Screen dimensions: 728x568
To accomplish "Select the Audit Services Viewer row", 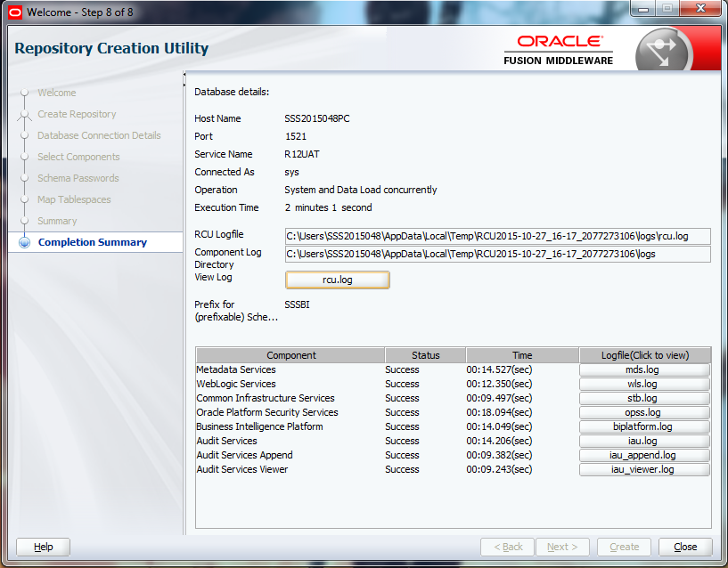I will (x=454, y=469).
